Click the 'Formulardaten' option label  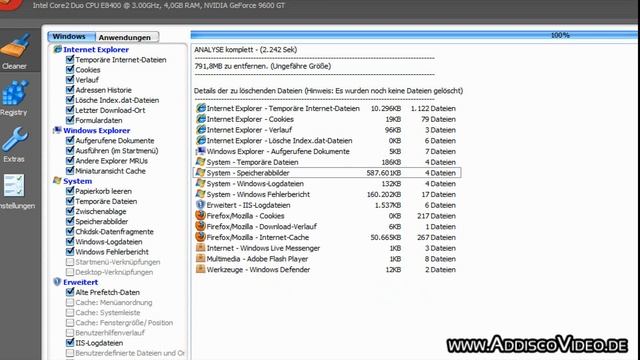pos(99,120)
